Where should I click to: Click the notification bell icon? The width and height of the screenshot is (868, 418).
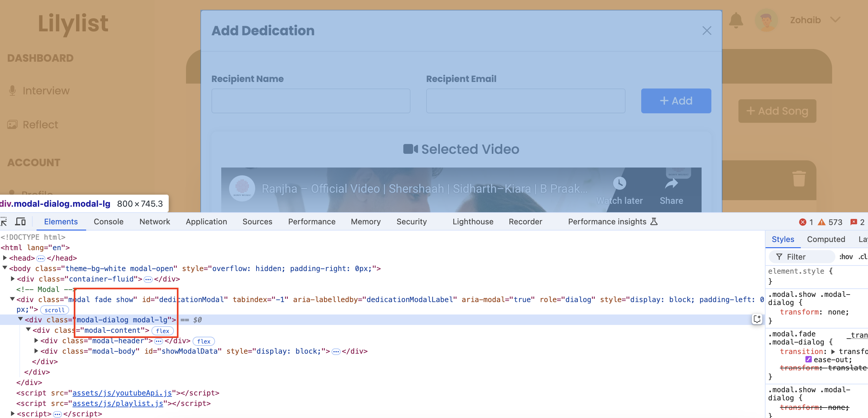(736, 20)
